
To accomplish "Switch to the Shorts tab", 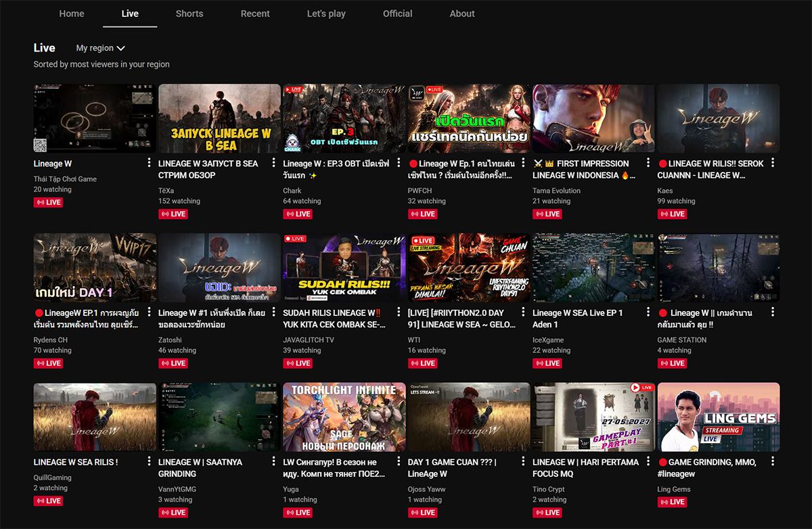I will (189, 14).
